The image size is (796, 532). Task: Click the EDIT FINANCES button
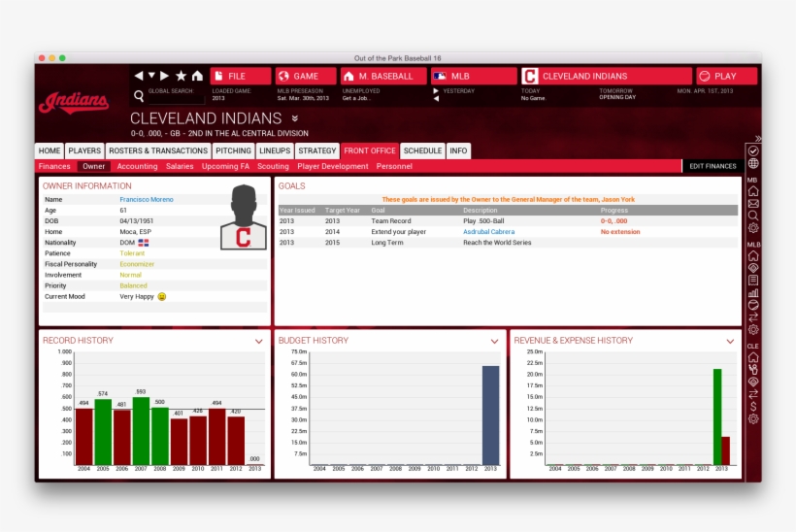[713, 166]
